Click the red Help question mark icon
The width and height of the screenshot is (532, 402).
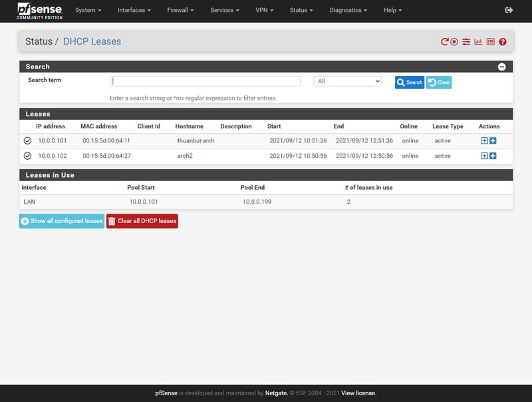tap(503, 42)
